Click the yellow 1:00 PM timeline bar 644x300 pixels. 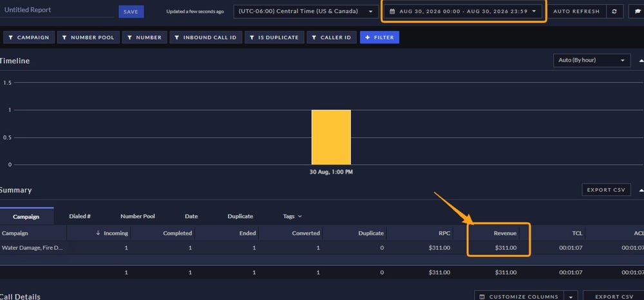(x=331, y=137)
